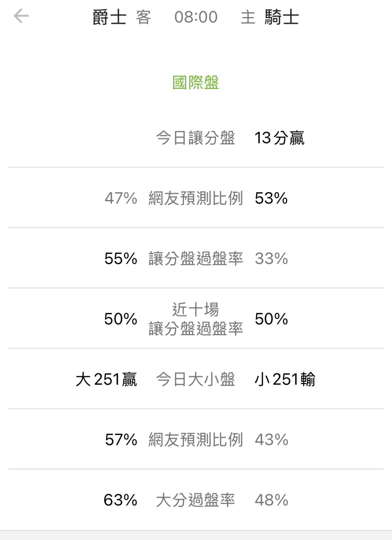
Task: Click the 43% under prediction value
Action: 271,439
